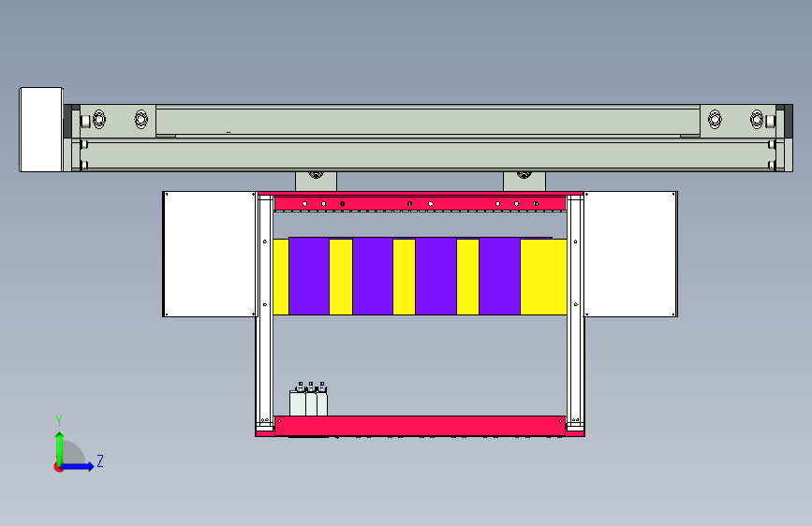Image resolution: width=812 pixels, height=526 pixels.
Task: Select the left mounting bracket under the rail
Action: tap(316, 182)
